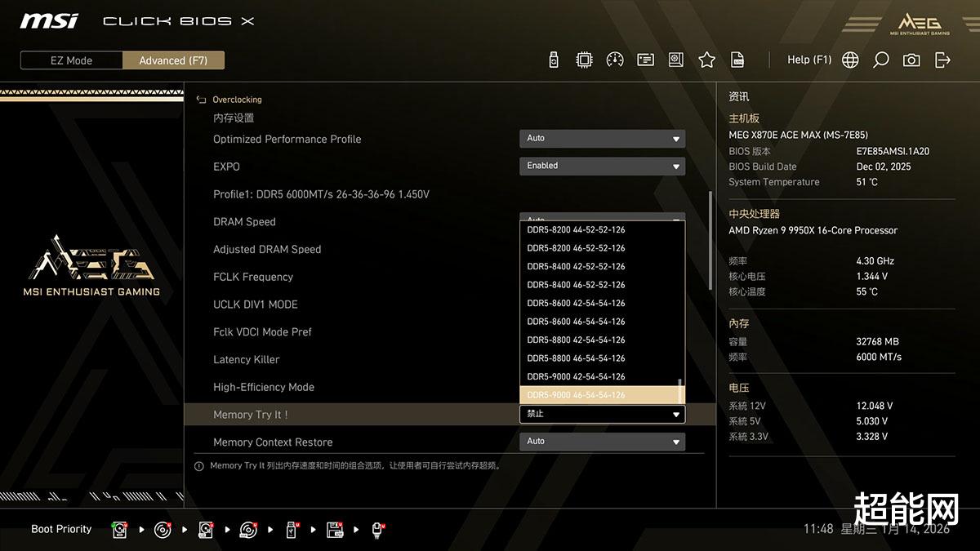Click the exit BIOS icon
Screen dimensions: 980x551
pyautogui.click(x=942, y=60)
